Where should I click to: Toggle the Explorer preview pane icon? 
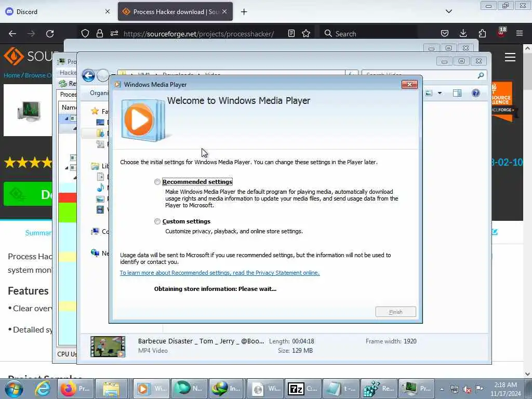point(457,93)
